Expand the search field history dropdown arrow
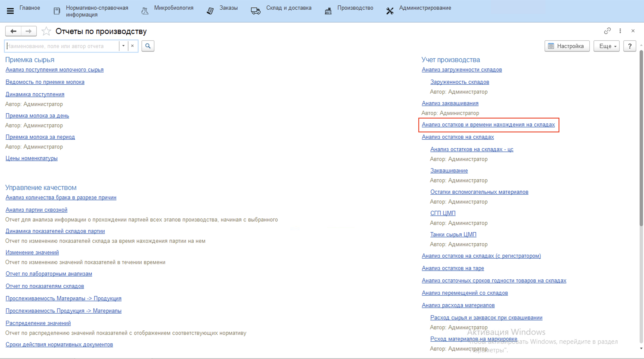The image size is (644, 359). [123, 46]
